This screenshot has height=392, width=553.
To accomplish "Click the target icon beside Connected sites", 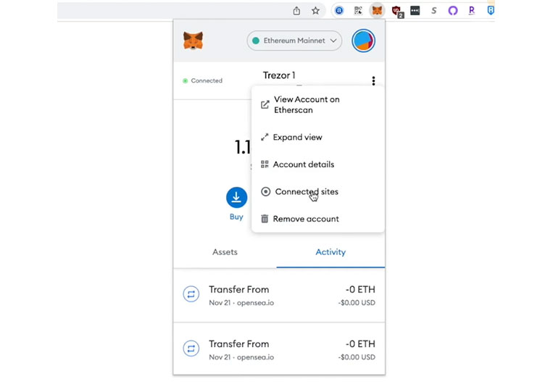I will (x=265, y=191).
